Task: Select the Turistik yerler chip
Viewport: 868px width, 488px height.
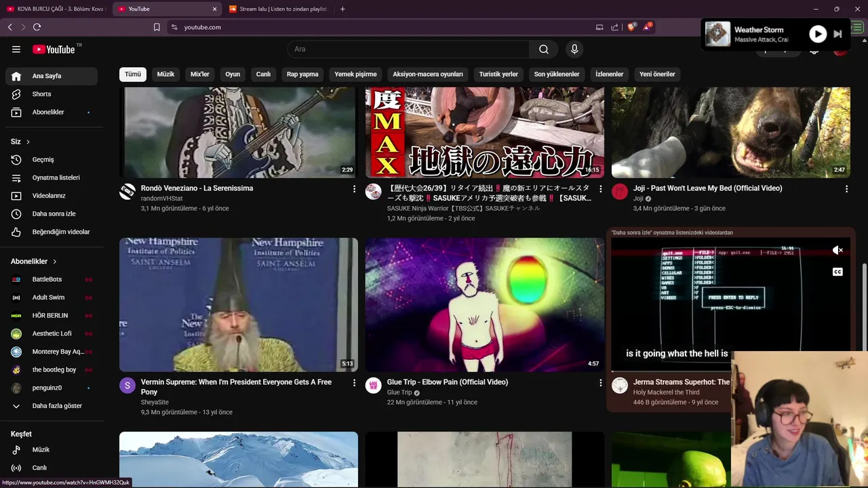Action: coord(498,75)
